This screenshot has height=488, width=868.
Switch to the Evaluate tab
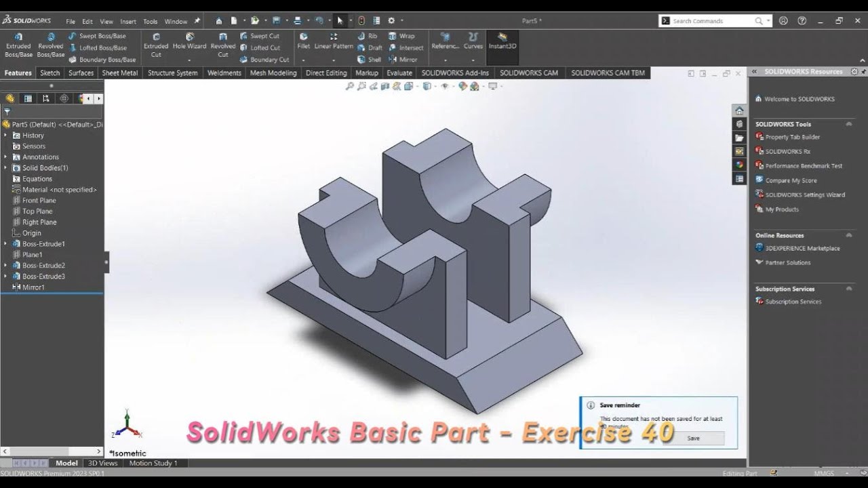click(399, 73)
